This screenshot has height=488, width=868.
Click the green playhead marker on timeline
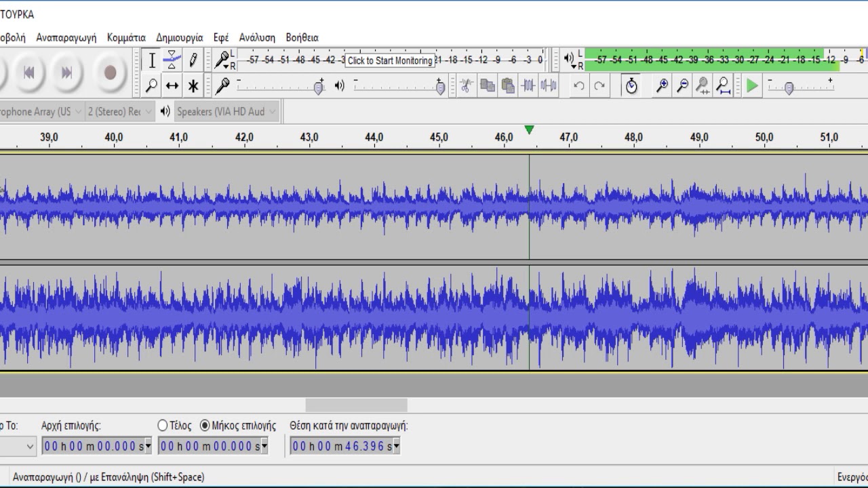(x=529, y=129)
